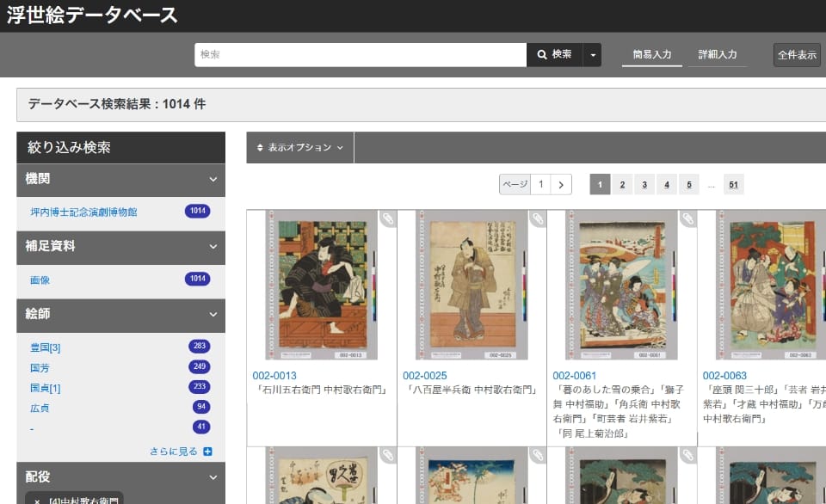826x504 pixels.
Task: Click the title starting 「暮のあした雪の乗合」
Action: tap(620, 412)
